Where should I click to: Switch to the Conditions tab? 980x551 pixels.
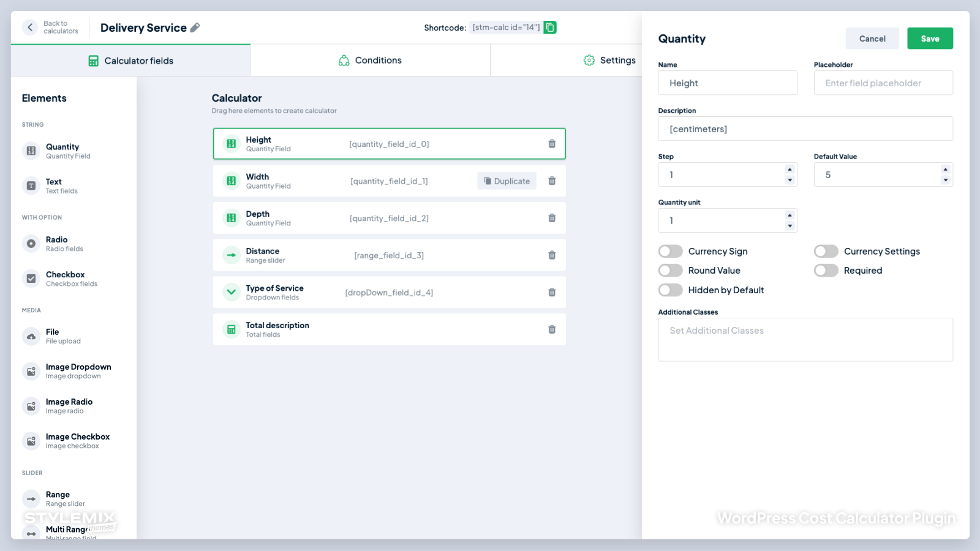370,60
